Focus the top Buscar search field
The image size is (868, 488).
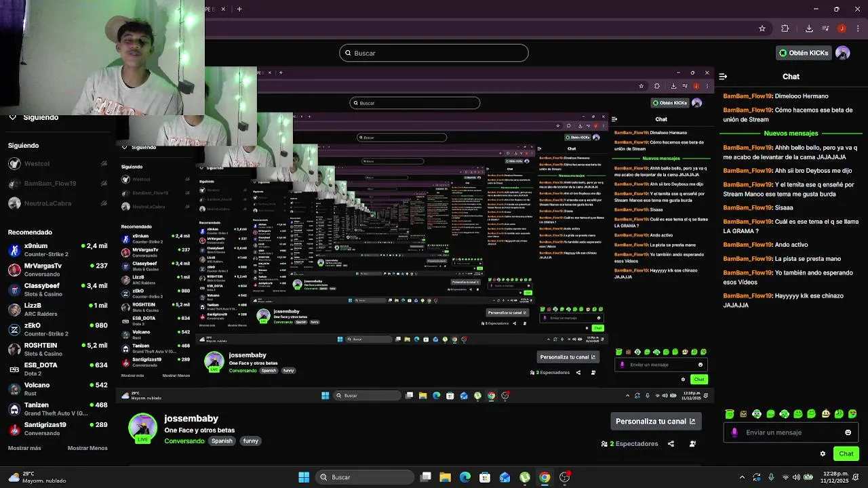tap(434, 53)
